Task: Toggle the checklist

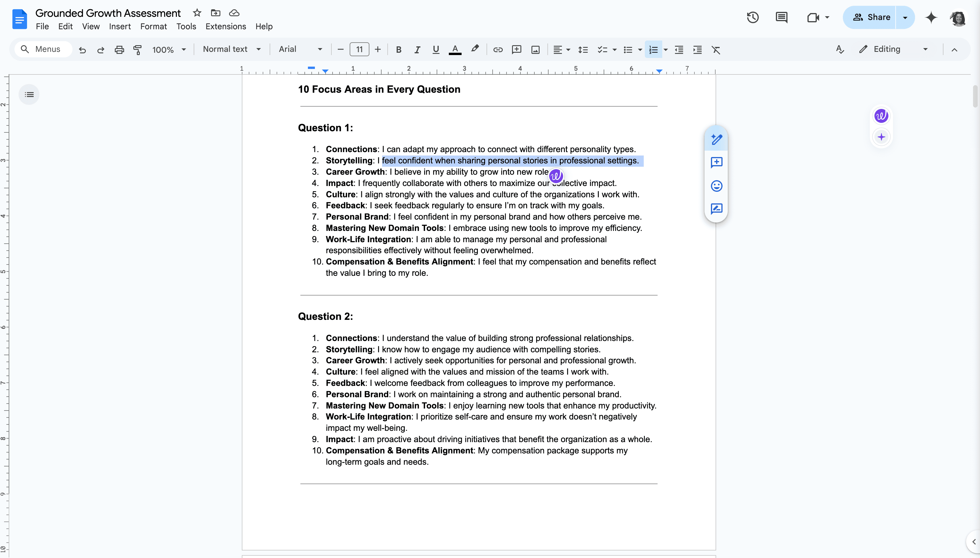Action: [602, 50]
